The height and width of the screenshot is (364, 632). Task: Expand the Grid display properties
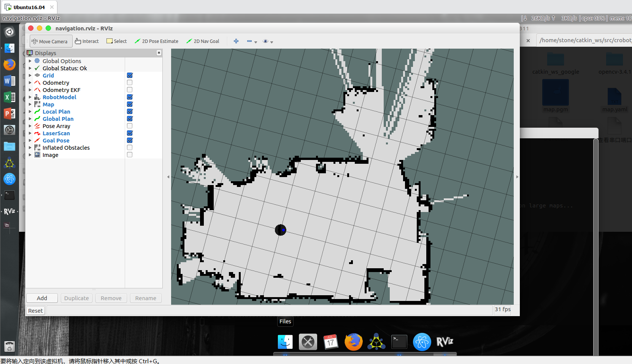tap(30, 76)
